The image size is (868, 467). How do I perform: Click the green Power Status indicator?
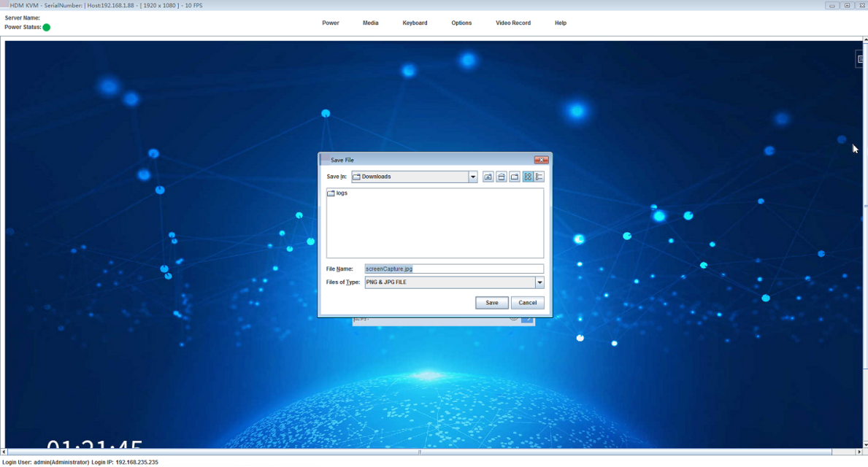coord(47,27)
